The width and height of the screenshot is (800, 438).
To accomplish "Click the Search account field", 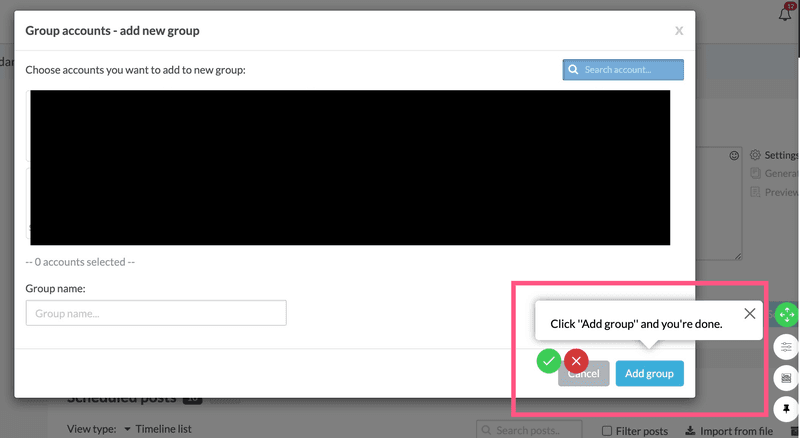I will click(x=623, y=70).
